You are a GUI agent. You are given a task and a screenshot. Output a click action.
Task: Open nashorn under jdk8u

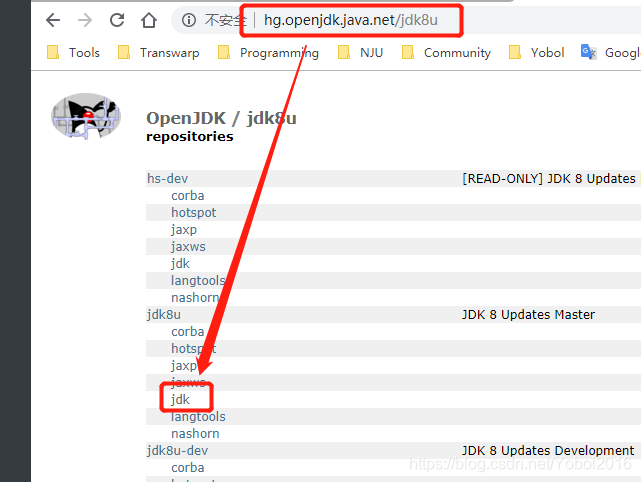(x=195, y=434)
